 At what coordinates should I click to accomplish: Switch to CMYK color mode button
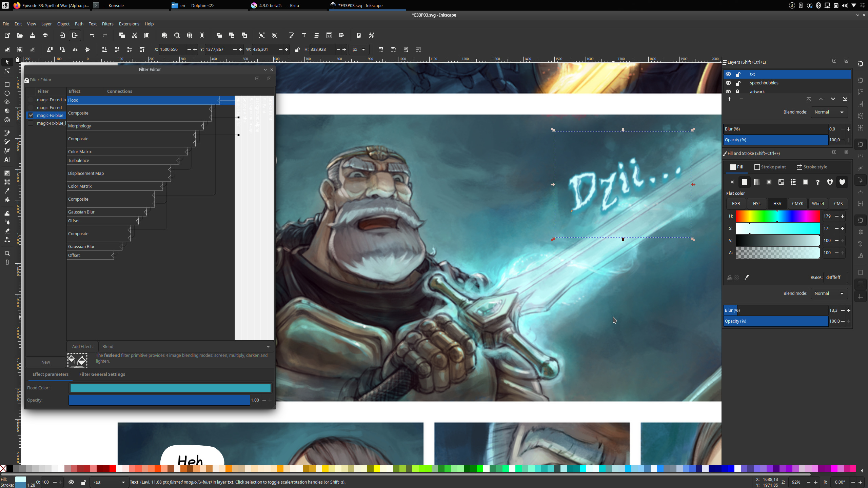tap(797, 204)
